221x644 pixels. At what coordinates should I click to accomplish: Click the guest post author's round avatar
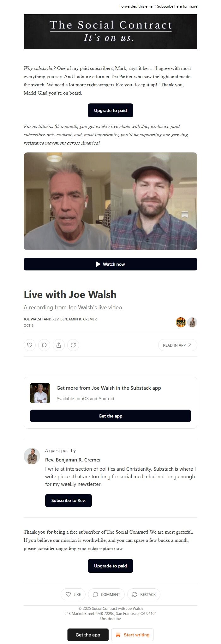pyautogui.click(x=32, y=456)
